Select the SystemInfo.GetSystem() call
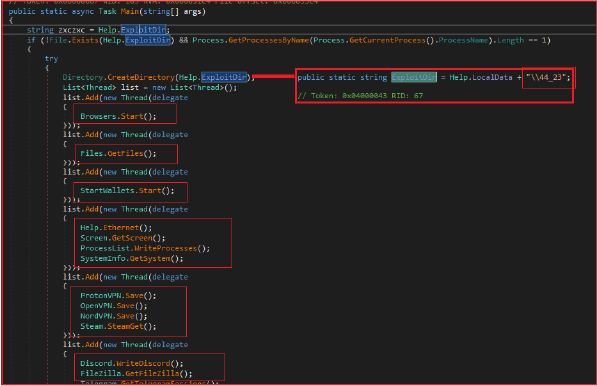 pos(132,259)
